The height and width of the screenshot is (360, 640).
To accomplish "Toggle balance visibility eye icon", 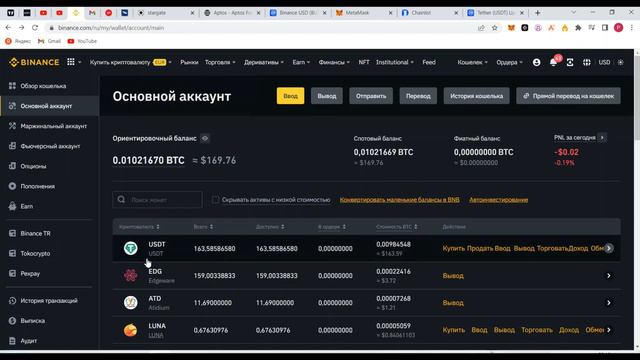I will coord(205,138).
